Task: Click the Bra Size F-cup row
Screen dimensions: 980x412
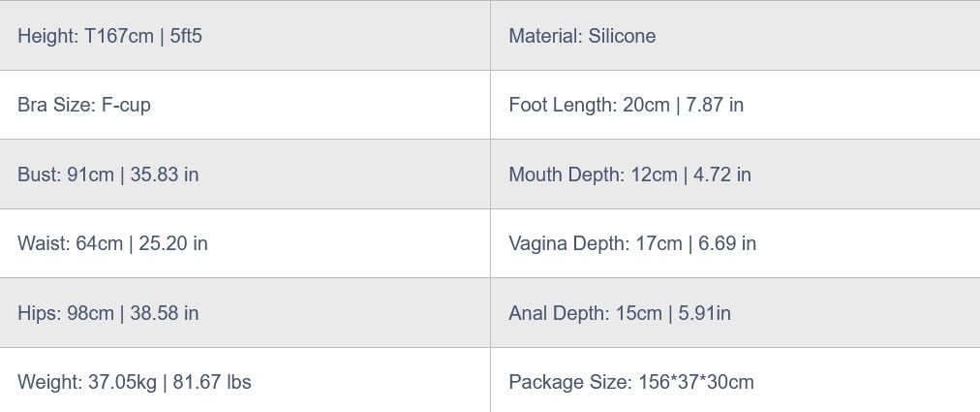Action: [x=84, y=105]
